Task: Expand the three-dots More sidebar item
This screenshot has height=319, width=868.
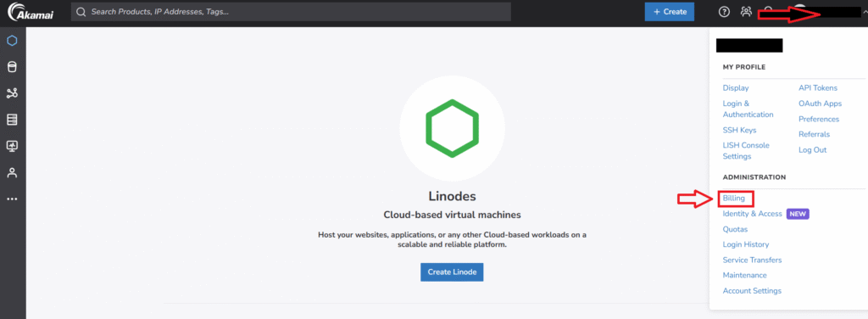Action: (12, 199)
